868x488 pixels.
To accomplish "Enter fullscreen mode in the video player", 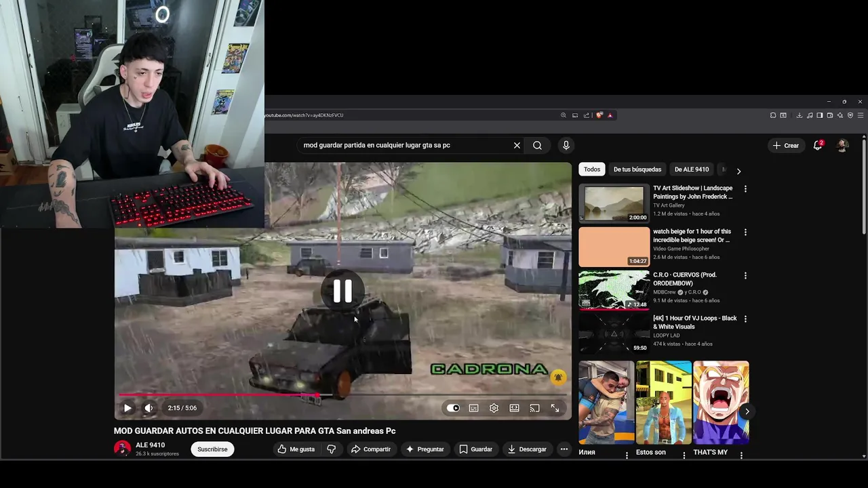I will point(555,408).
